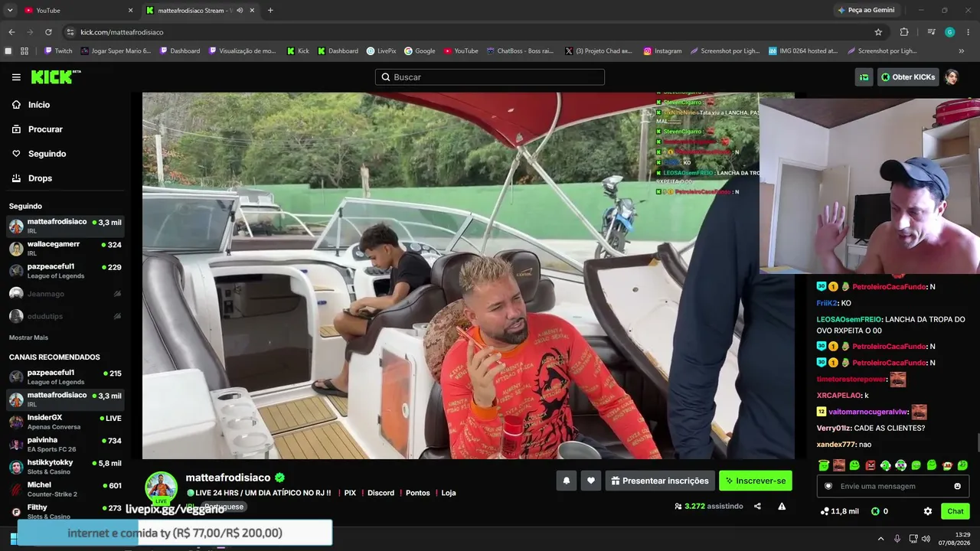Click the streamer's profile picture with LIVE badge
Screen dimensions: 980x551
(x=161, y=487)
